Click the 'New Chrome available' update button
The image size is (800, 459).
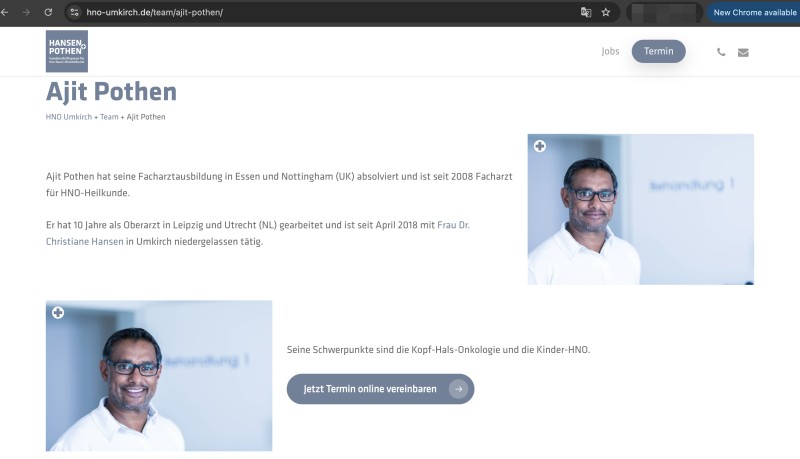[x=753, y=12]
